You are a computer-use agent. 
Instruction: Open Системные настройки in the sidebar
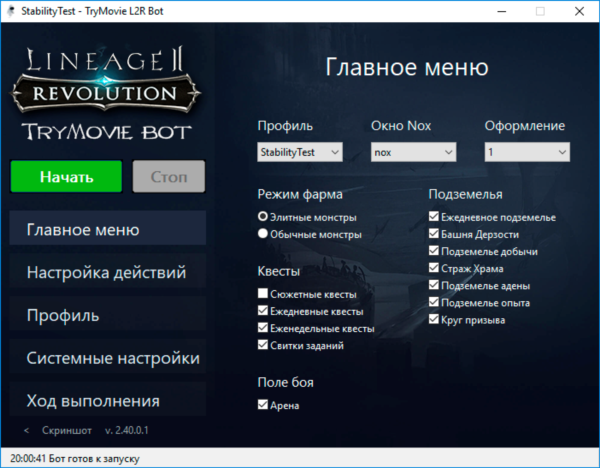point(108,356)
